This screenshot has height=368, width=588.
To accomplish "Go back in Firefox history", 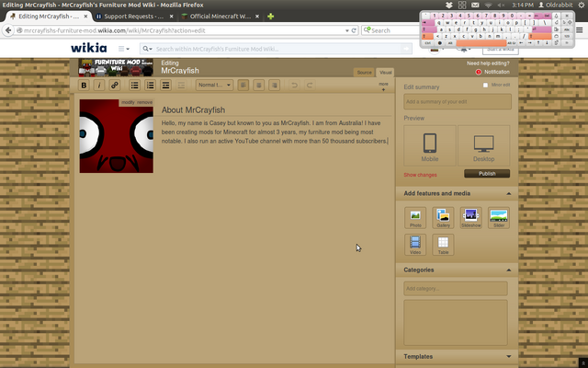I will 8,30.
